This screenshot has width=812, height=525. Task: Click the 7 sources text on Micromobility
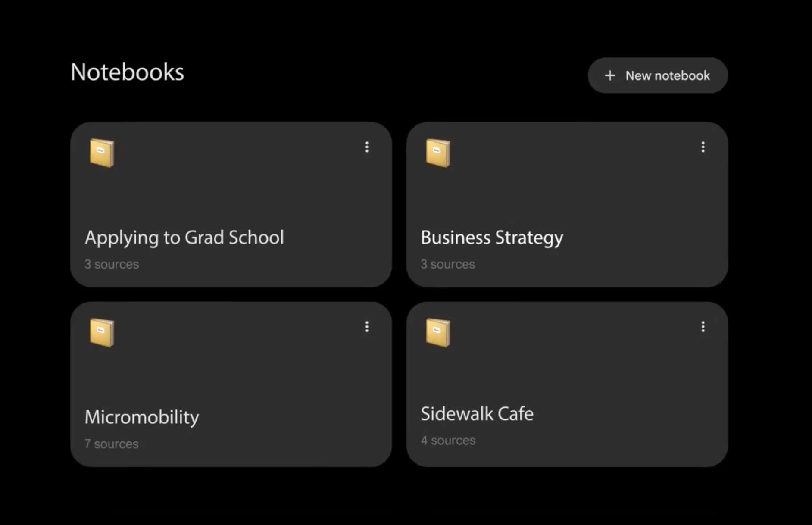point(112,444)
